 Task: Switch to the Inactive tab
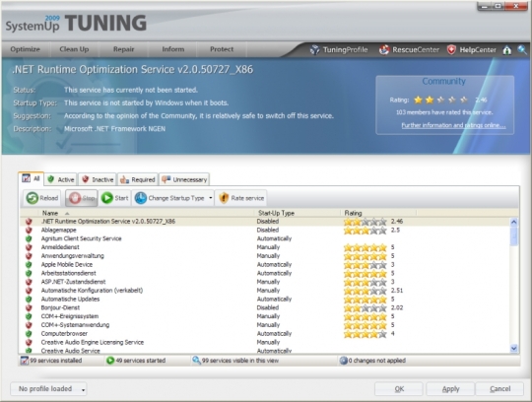point(98,179)
